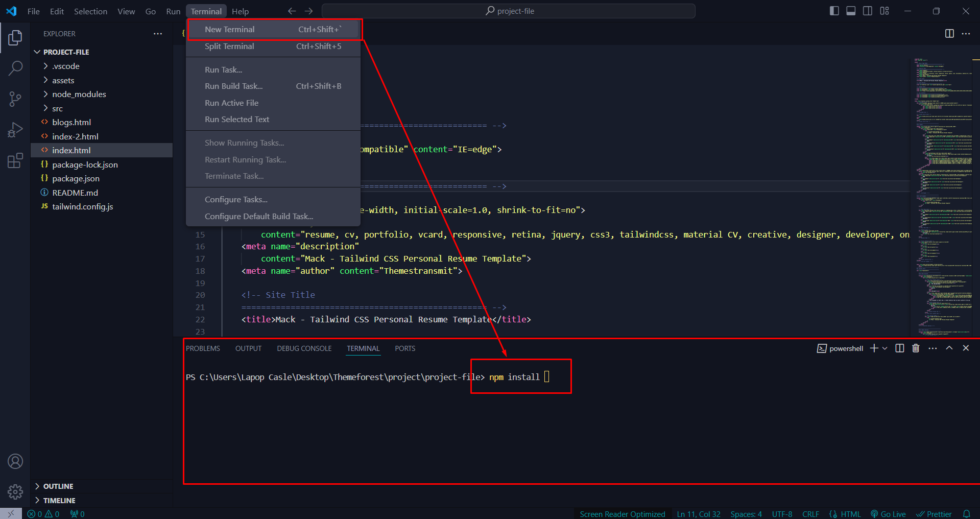
Task: Open Accounts menu icon
Action: (15, 461)
